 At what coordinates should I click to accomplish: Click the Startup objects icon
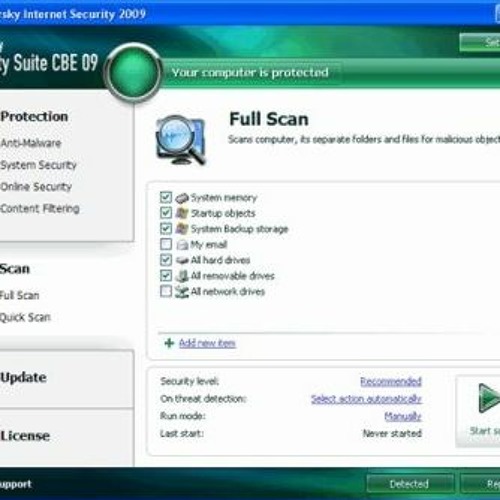point(182,213)
